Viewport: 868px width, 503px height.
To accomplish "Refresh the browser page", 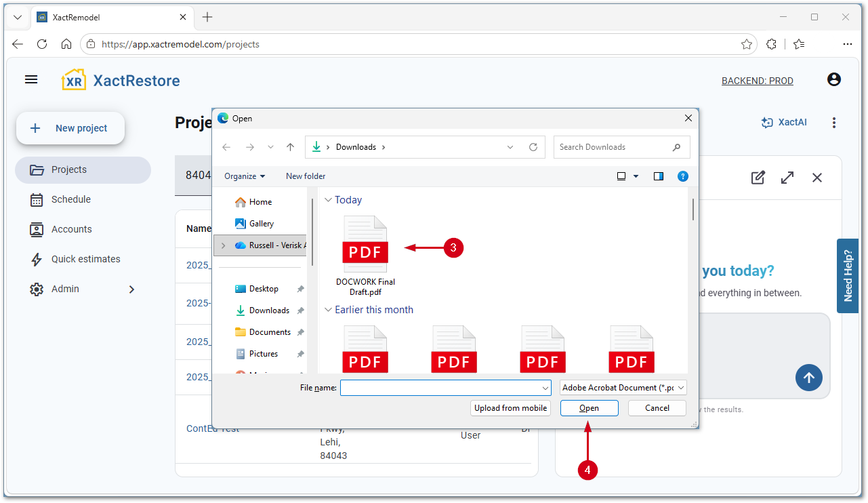I will pos(42,44).
